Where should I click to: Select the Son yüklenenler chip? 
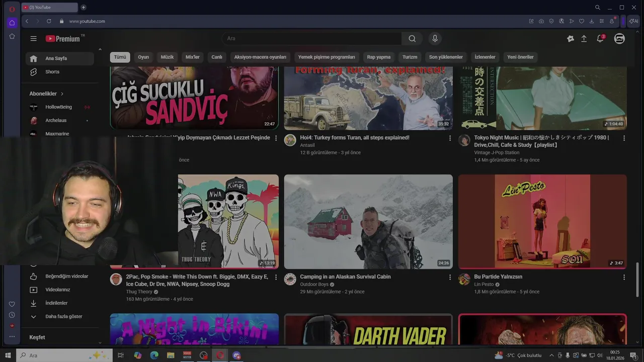click(x=446, y=57)
